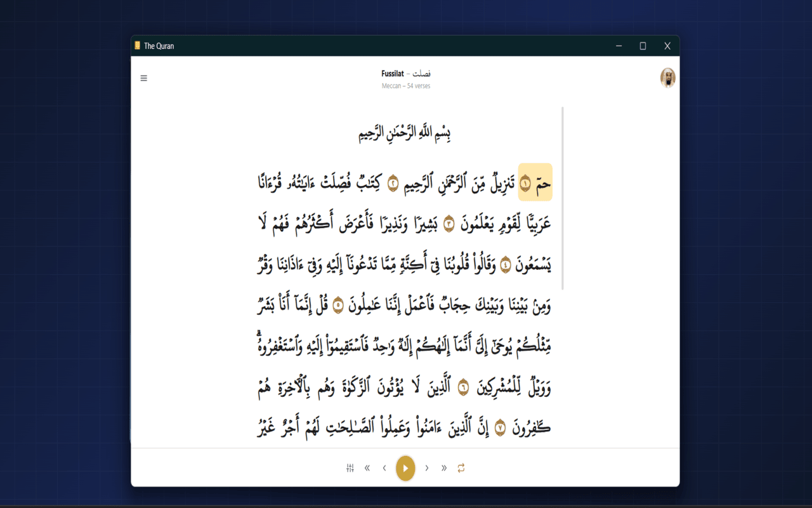
Task: Click the Fussilat surah title
Action: (x=406, y=74)
